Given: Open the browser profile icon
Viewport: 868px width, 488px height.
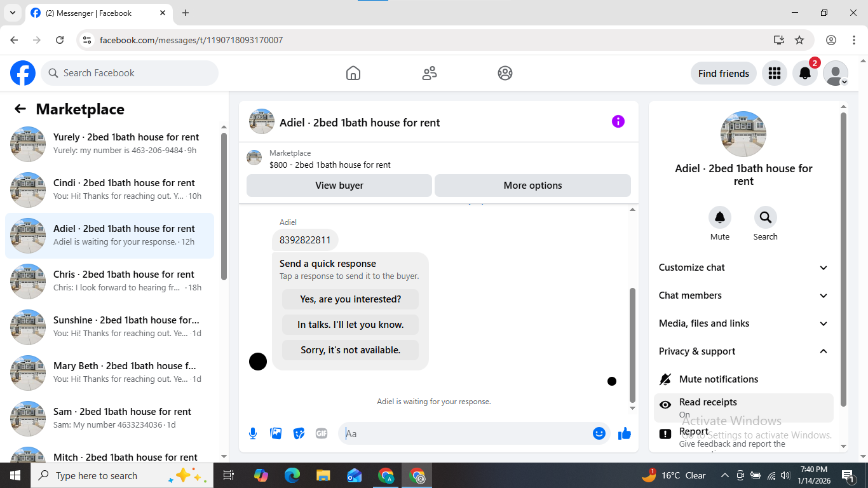Looking at the screenshot, I should click(831, 40).
